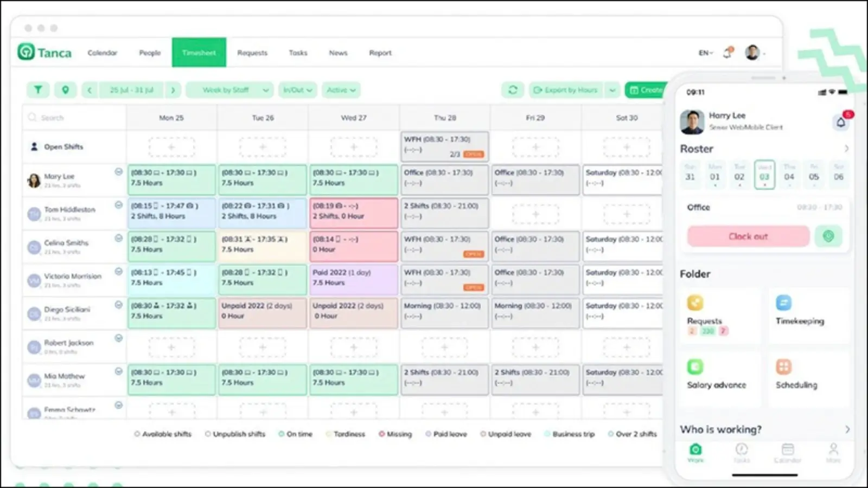Open Scheduling icon on phone
The width and height of the screenshot is (868, 488).
pyautogui.click(x=783, y=367)
